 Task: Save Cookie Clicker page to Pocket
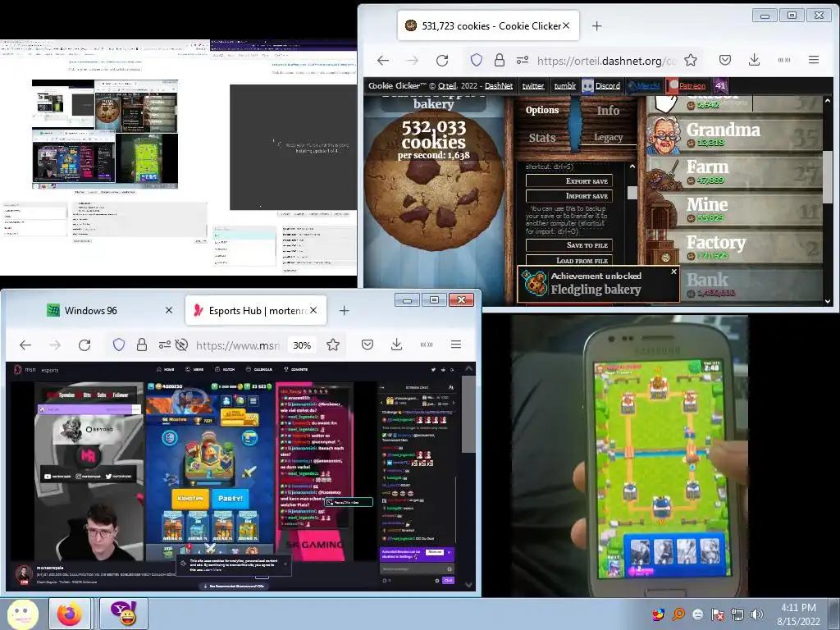[x=725, y=60]
